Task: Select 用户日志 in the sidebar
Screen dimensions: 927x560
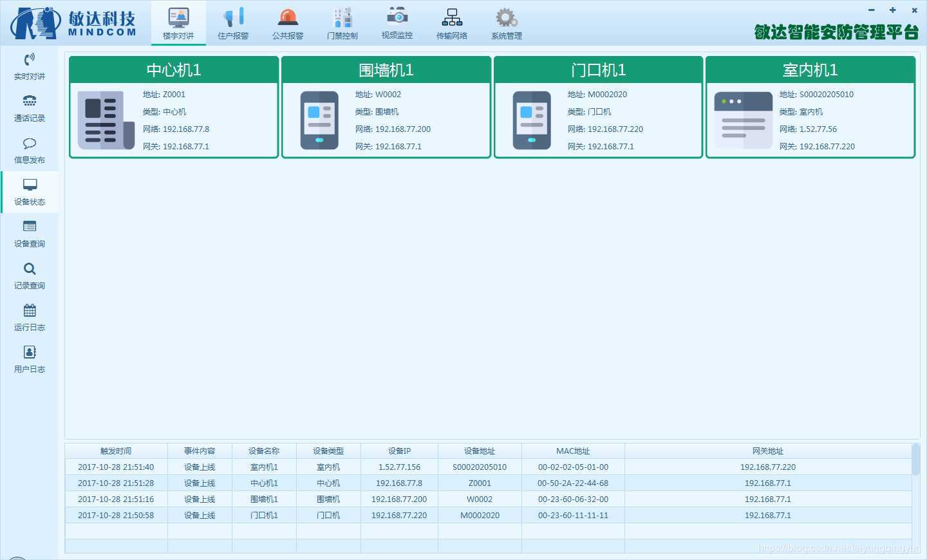Action: 30,359
